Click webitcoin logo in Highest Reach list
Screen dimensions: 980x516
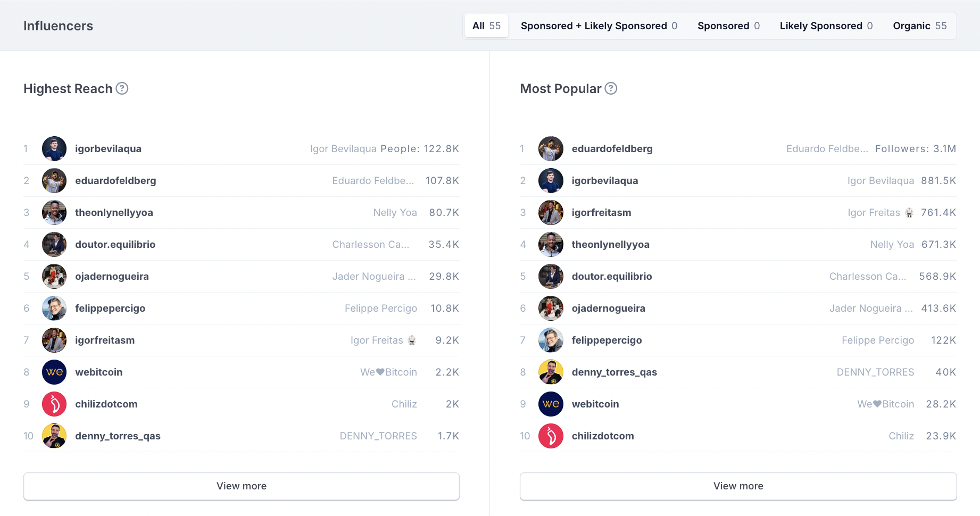coord(54,372)
